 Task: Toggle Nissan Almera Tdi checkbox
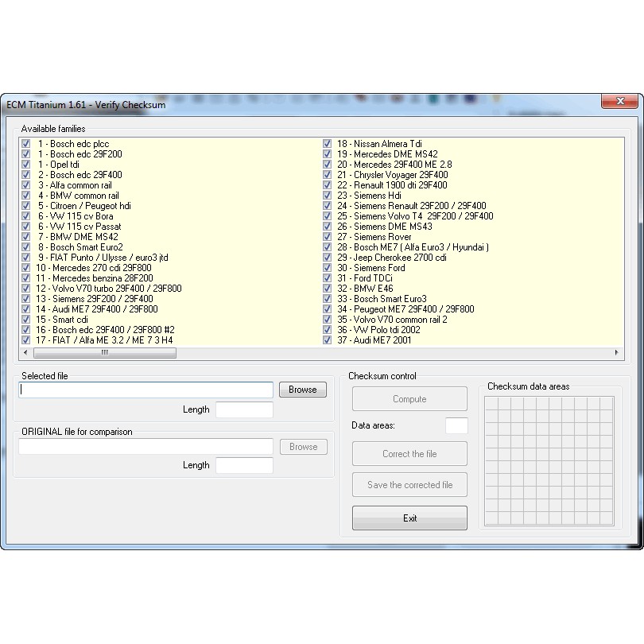327,144
